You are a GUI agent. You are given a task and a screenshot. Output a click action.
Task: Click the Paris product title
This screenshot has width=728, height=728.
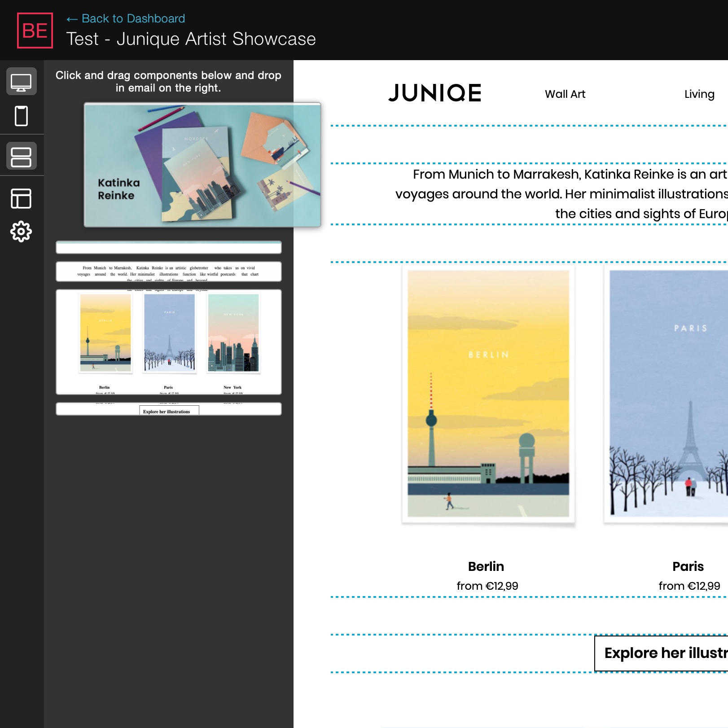(688, 566)
